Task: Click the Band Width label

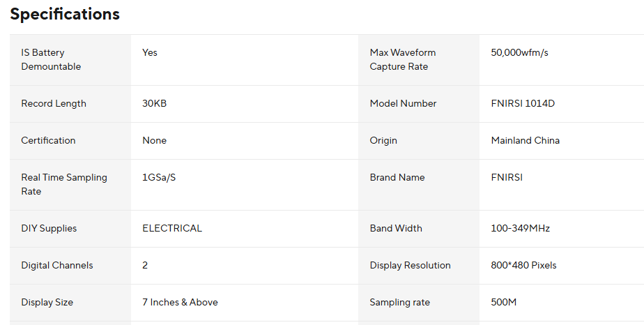Action: (396, 228)
